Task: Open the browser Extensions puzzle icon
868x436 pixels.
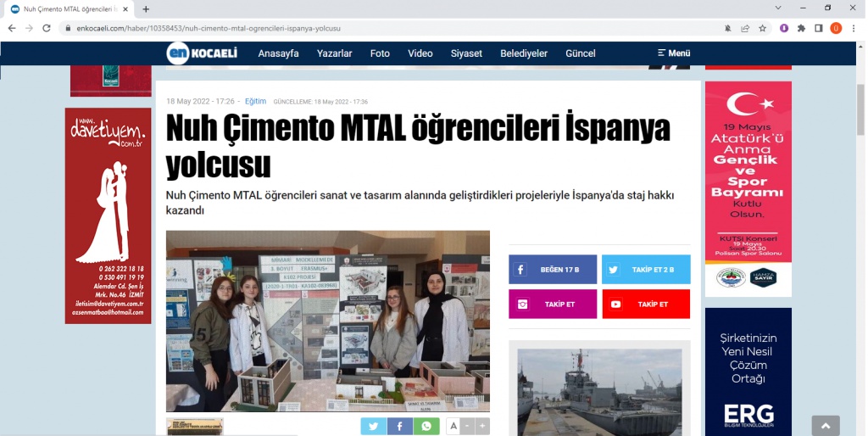Action: [801, 28]
